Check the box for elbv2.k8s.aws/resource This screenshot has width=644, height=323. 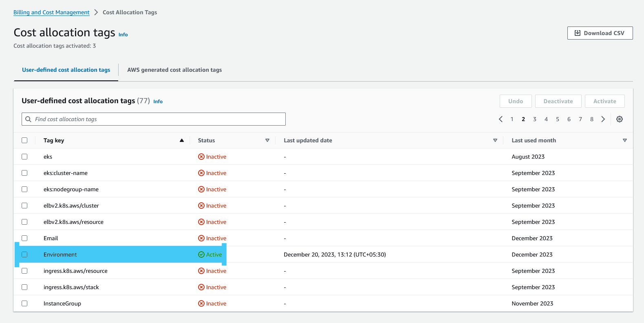click(24, 222)
